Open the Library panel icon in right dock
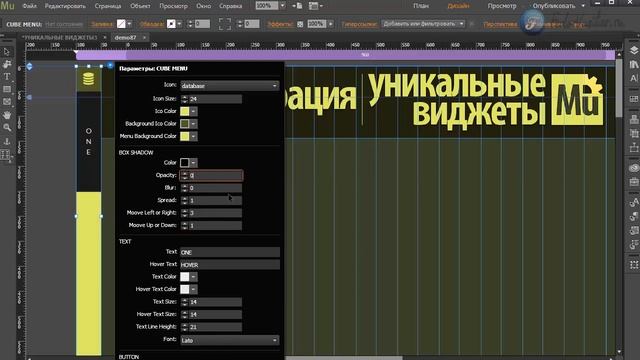 click(x=634, y=64)
